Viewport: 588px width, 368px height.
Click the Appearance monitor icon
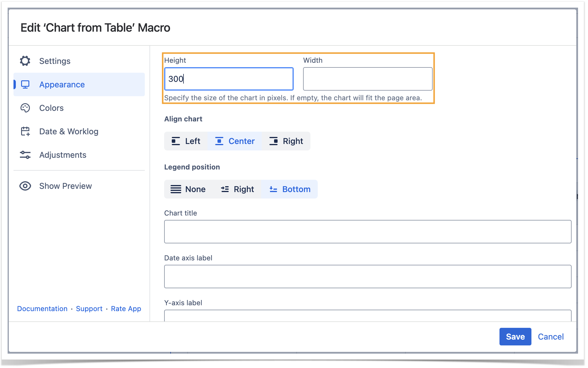25,84
